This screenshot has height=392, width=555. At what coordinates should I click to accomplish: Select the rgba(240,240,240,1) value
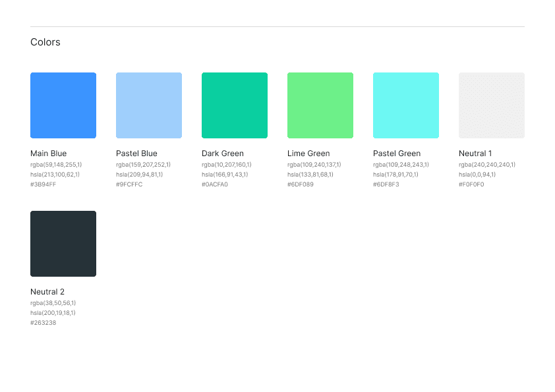pyautogui.click(x=487, y=165)
